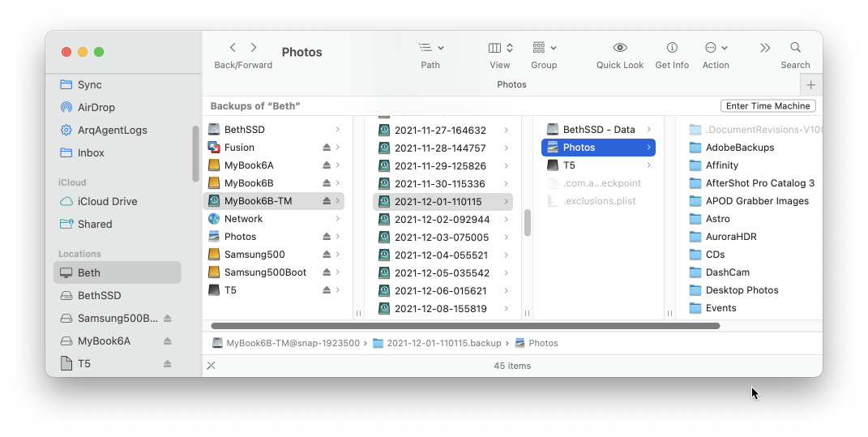
Task: Open the Group options menu
Action: [544, 48]
